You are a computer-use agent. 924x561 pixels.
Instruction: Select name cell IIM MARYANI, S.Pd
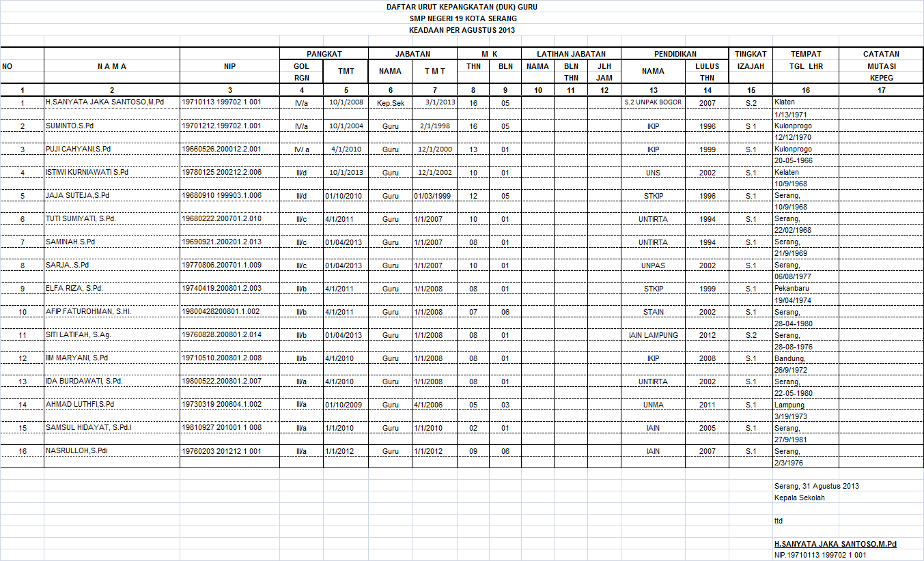tap(112, 358)
